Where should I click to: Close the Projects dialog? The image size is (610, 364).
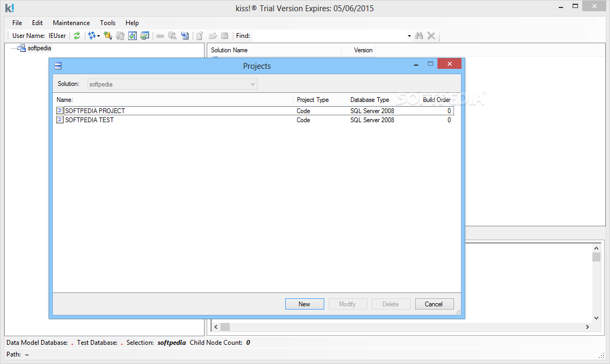(x=449, y=64)
